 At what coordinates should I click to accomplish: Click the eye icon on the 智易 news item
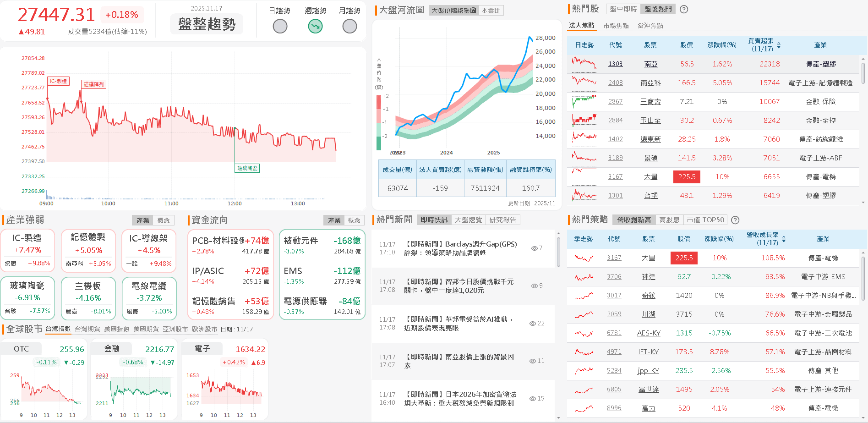pyautogui.click(x=534, y=286)
